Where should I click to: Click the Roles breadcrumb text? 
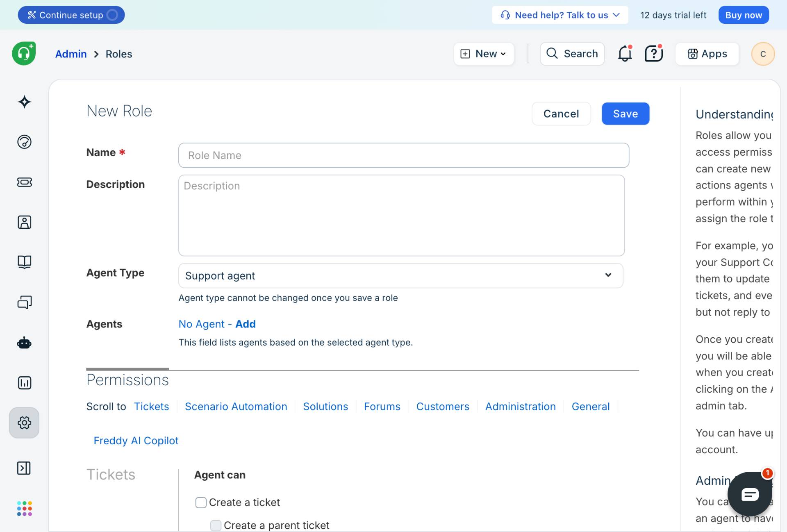pyautogui.click(x=119, y=54)
